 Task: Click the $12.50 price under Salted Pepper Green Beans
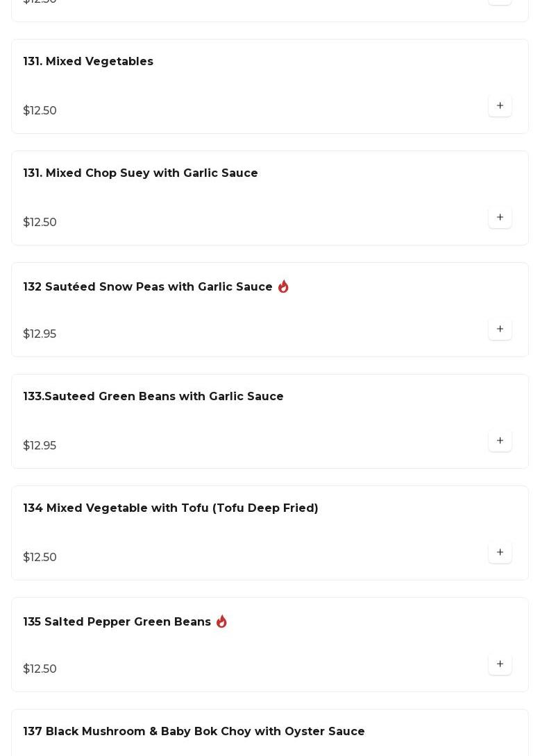click(x=40, y=669)
